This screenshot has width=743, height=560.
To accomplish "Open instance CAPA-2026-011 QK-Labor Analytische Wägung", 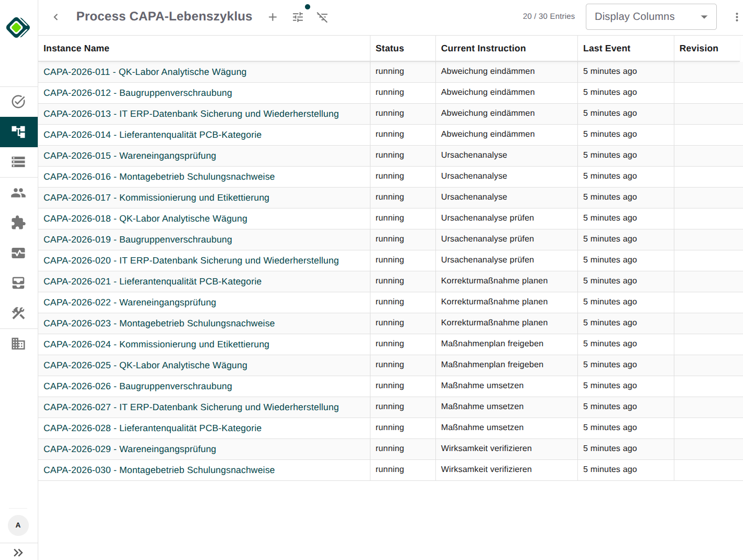I will tap(145, 72).
